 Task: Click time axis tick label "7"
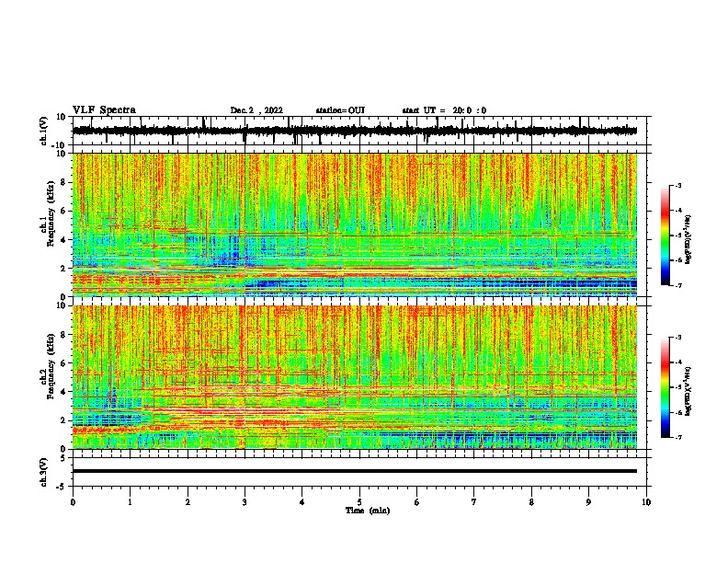[x=474, y=502]
